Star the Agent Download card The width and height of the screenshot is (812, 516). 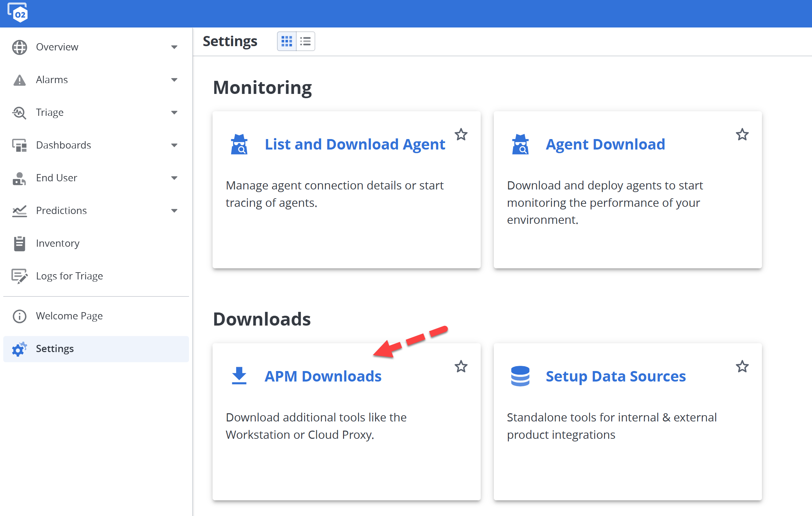(x=742, y=135)
